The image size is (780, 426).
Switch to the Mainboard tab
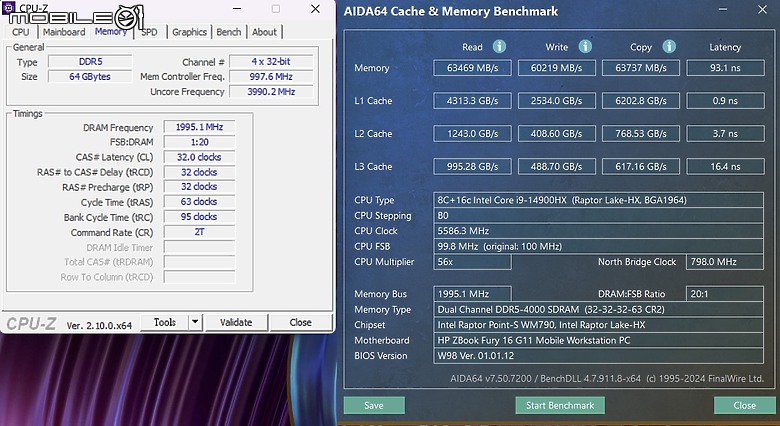(x=64, y=32)
